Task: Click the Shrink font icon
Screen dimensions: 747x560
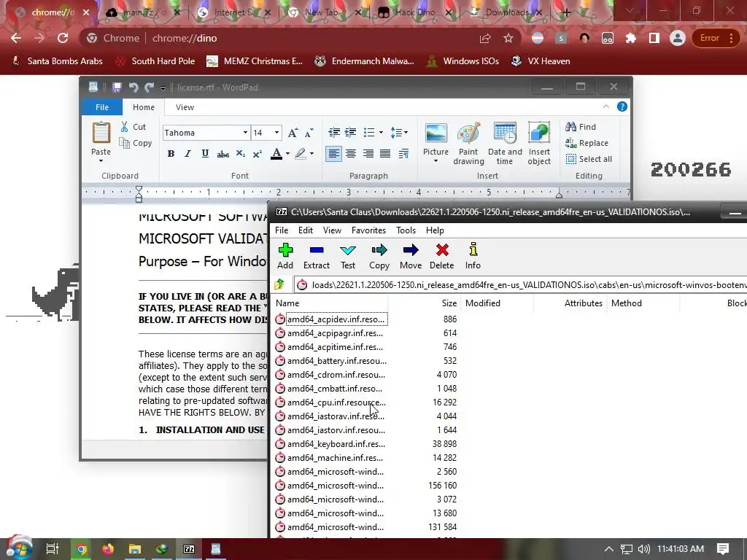Action: point(309,133)
